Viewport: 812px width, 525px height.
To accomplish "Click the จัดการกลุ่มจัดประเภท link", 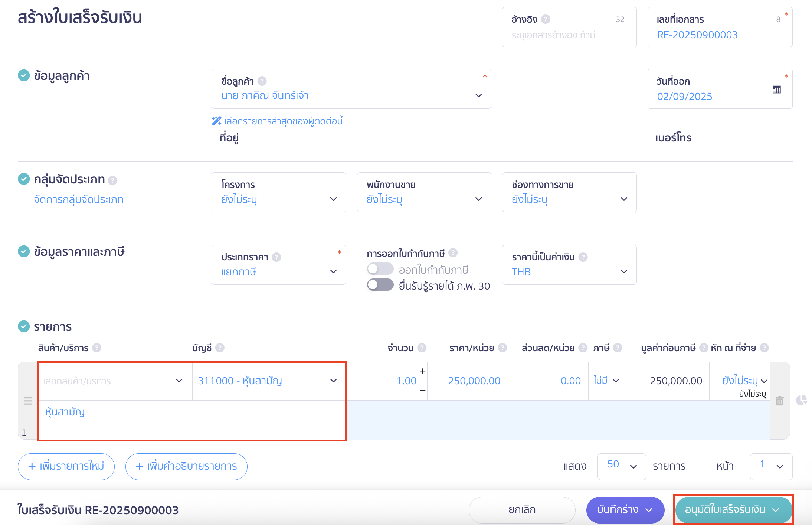I will (x=79, y=200).
